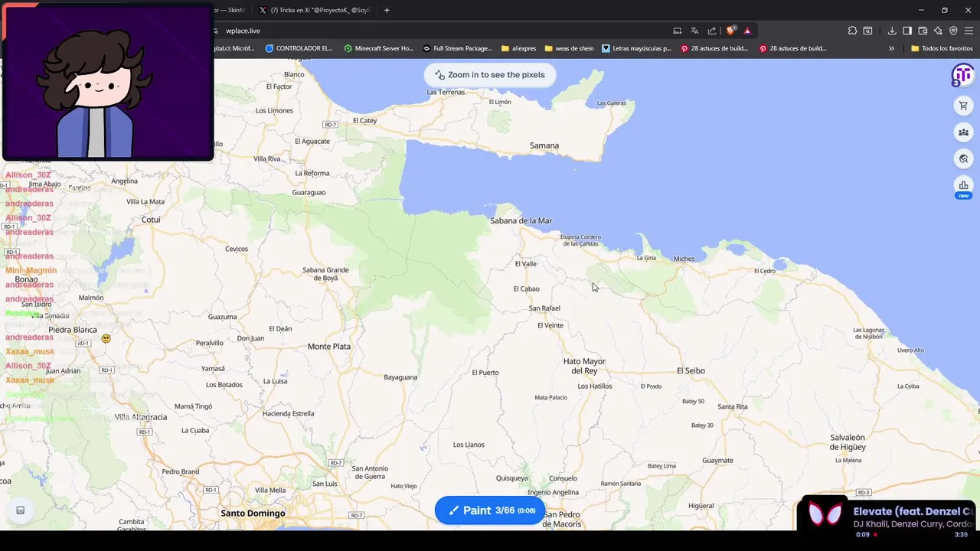Open the browser extensions puzzle icon
Viewport: 980px width, 551px height.
click(x=852, y=31)
